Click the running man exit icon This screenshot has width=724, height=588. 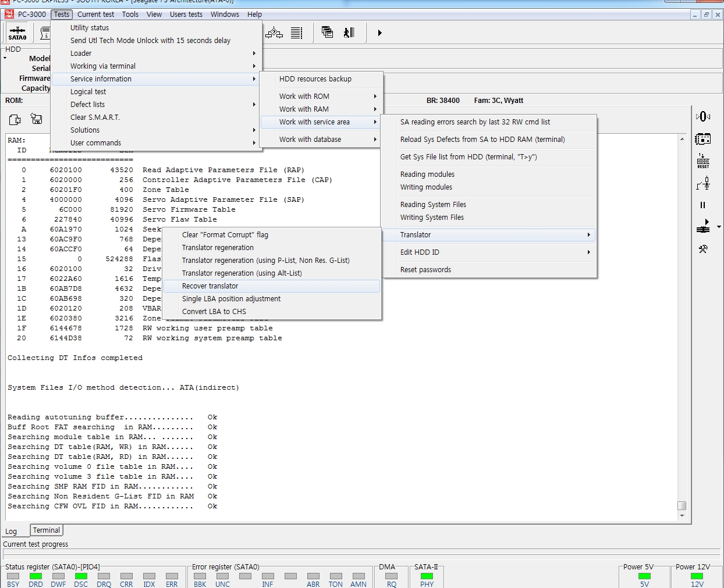pyautogui.click(x=349, y=33)
